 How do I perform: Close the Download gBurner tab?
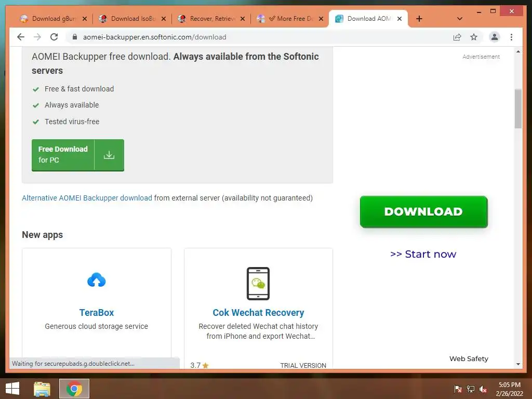[x=85, y=19]
